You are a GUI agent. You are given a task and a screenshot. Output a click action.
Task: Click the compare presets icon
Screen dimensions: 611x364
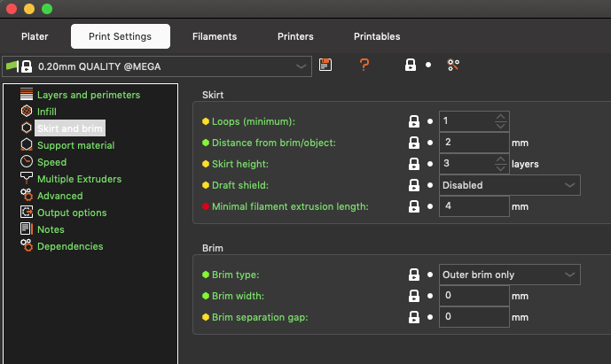pyautogui.click(x=454, y=65)
